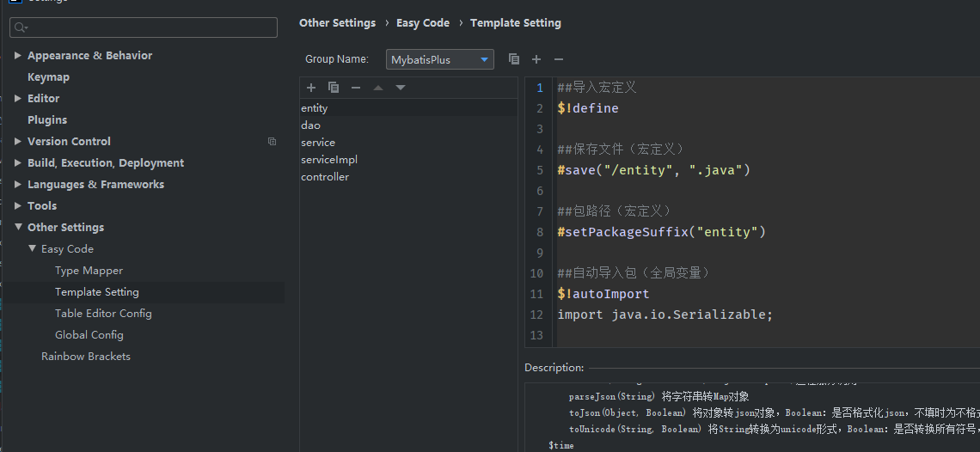
Task: Click the import java.io.Serializable line
Action: pyautogui.click(x=665, y=315)
